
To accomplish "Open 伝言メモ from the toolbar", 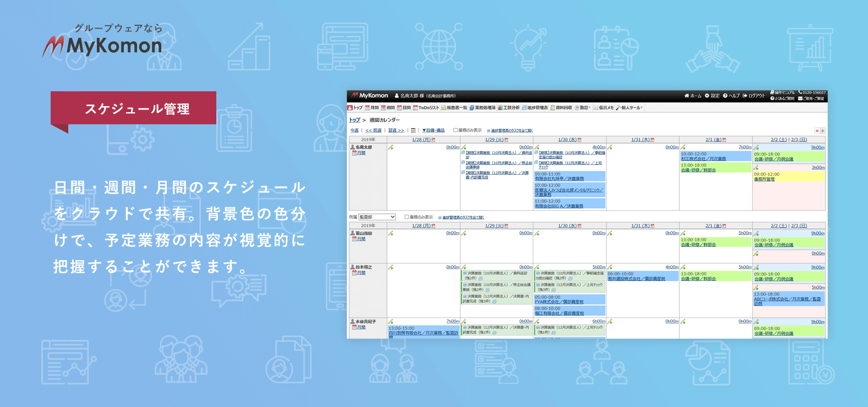I will 604,108.
